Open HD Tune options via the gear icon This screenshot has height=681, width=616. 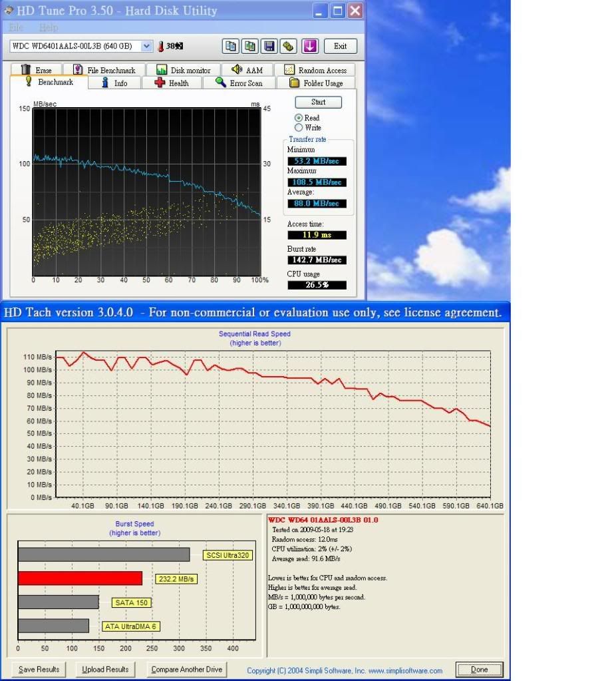coord(288,46)
